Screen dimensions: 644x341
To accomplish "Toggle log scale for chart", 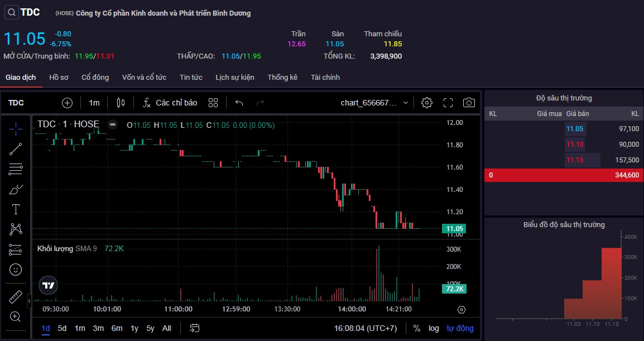I will coord(434,328).
